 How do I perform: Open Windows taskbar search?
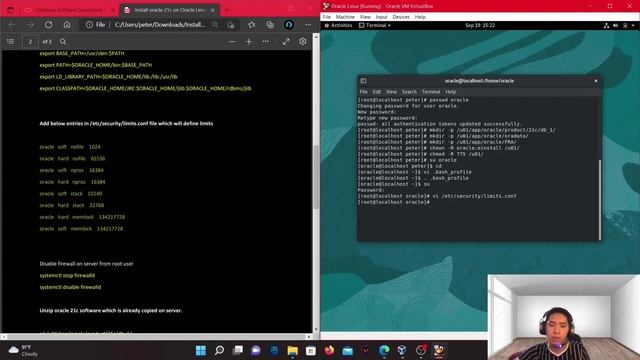tap(219, 350)
